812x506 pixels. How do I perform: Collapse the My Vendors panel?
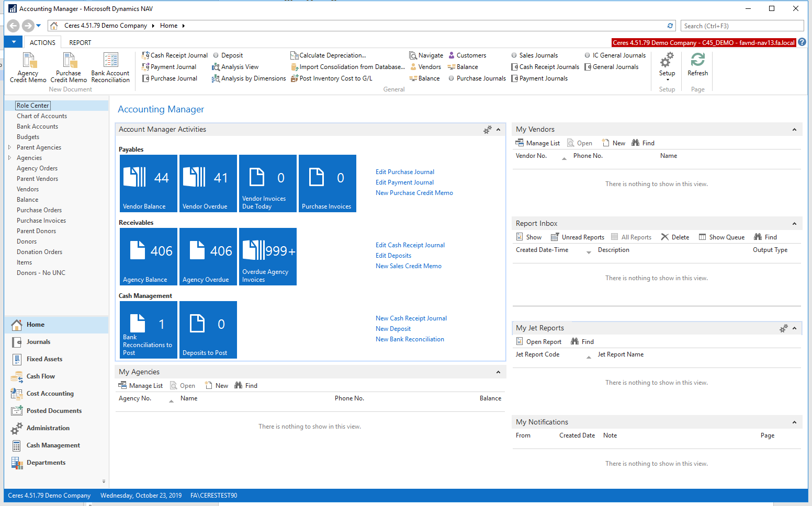[x=794, y=130]
